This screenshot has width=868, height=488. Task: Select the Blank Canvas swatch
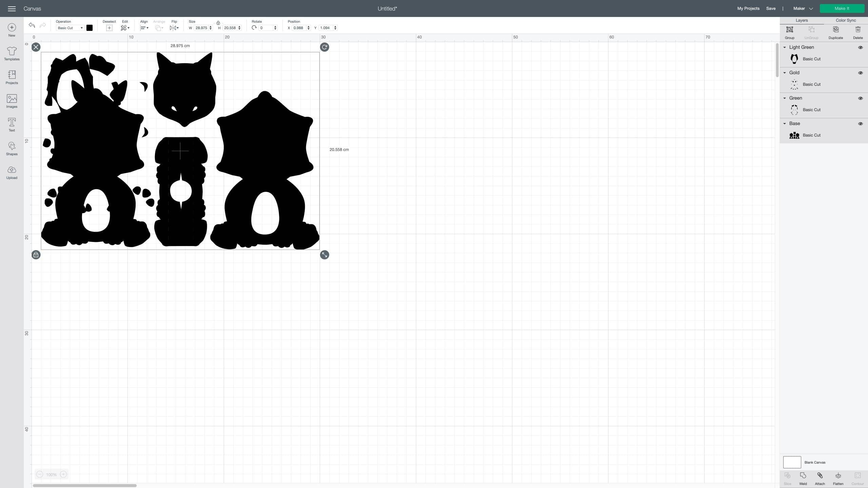click(792, 462)
